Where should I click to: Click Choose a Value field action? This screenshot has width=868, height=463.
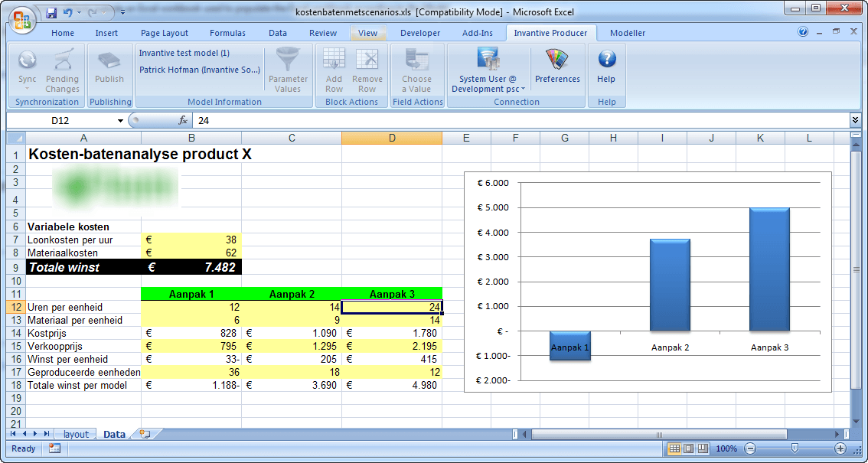[417, 70]
